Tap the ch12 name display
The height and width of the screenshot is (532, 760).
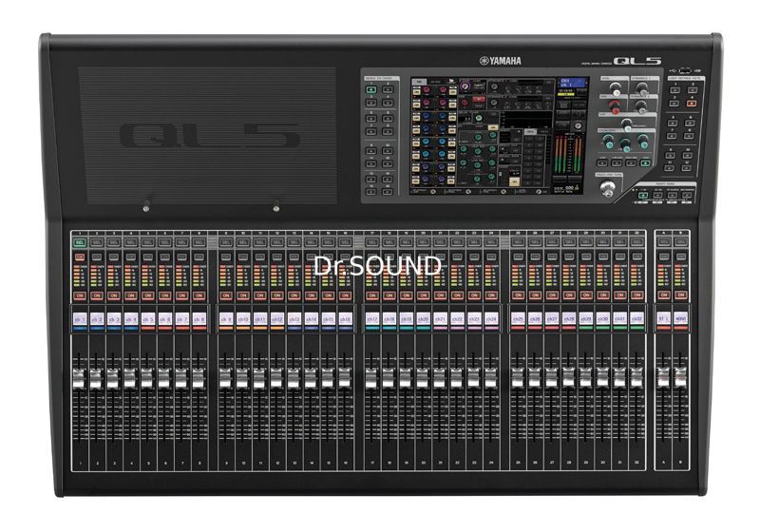point(277,319)
